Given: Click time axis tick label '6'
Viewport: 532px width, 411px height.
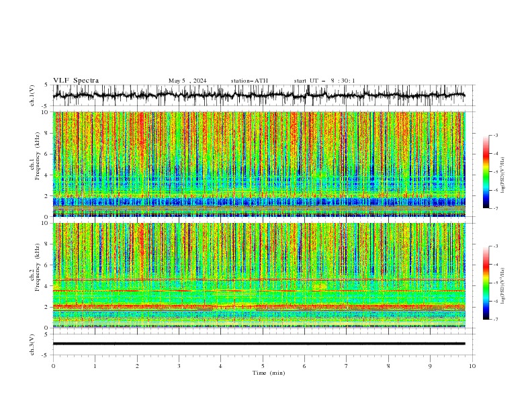Looking at the screenshot, I should tap(305, 366).
